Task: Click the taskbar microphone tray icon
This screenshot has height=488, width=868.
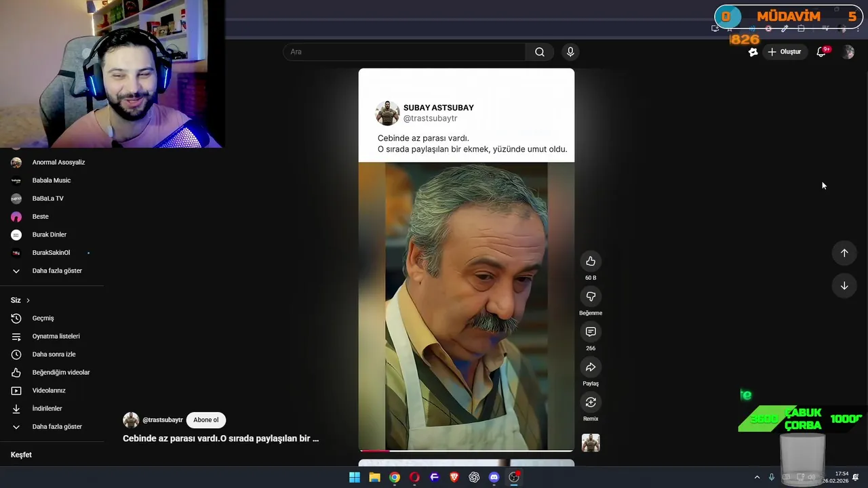Action: click(772, 477)
